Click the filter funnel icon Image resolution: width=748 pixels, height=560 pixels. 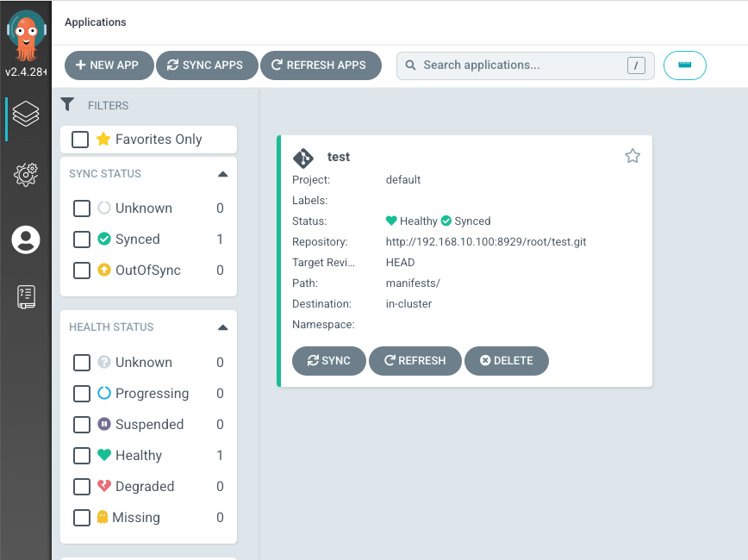click(68, 105)
